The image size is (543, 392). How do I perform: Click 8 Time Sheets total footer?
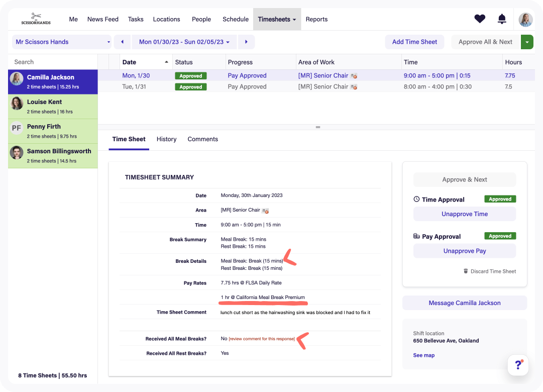click(53, 375)
